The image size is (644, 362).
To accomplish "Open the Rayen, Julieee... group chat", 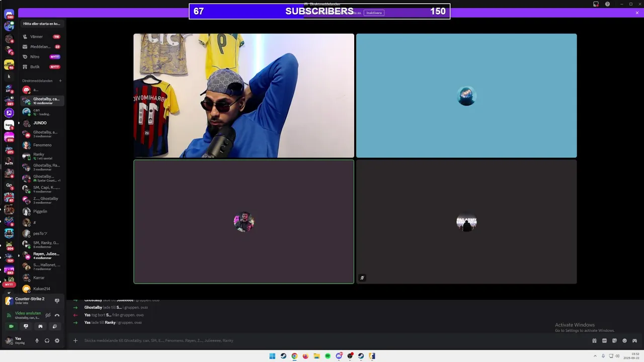I will [x=42, y=255].
